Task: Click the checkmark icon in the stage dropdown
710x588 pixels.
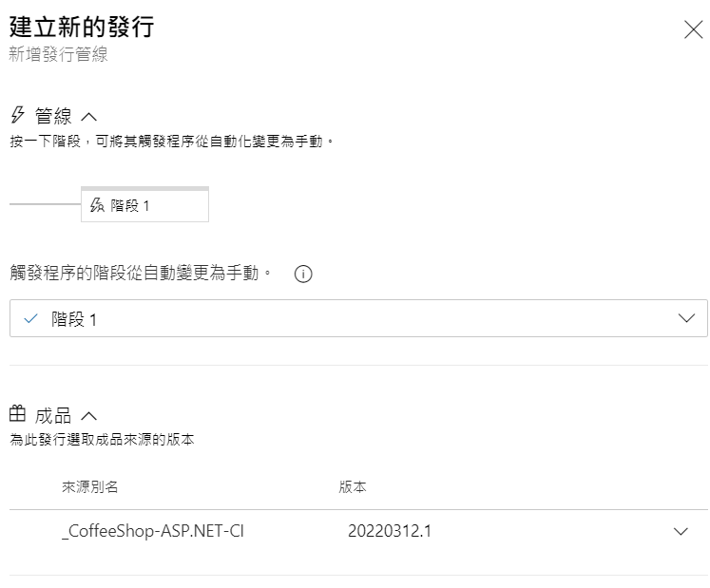Action: coord(30,319)
